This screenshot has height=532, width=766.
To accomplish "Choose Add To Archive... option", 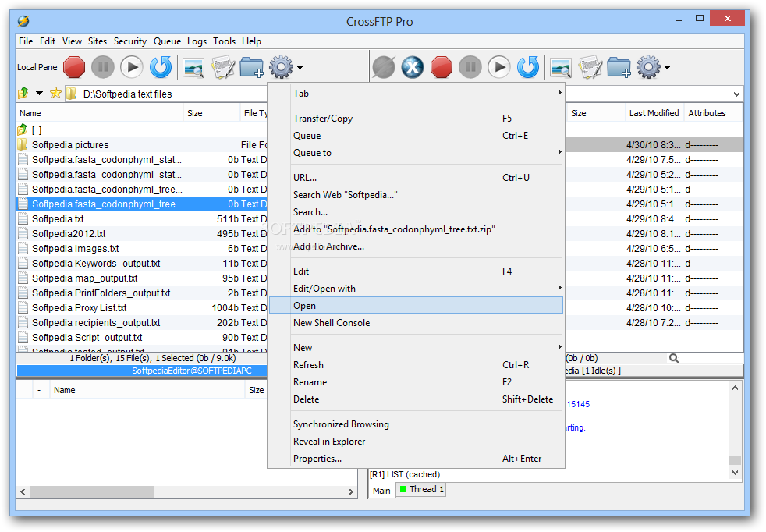I will pos(417,246).
